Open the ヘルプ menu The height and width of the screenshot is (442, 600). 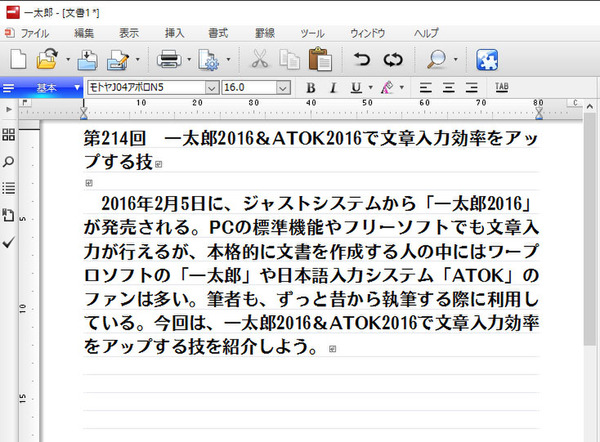point(426,33)
